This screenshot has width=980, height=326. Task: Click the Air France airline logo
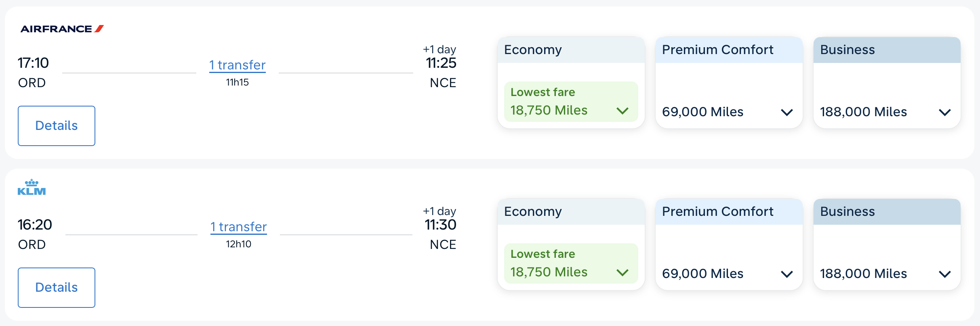coord(61,28)
